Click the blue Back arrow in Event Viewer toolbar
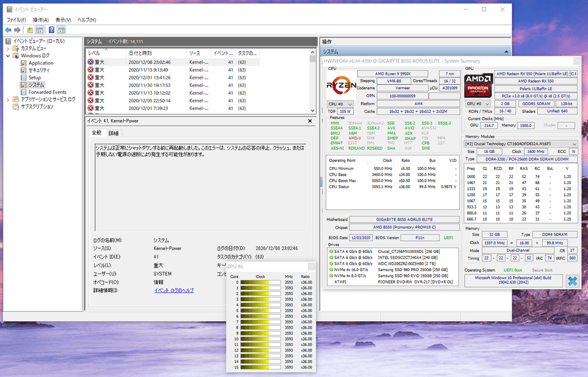The width and height of the screenshot is (588, 377). (8, 30)
